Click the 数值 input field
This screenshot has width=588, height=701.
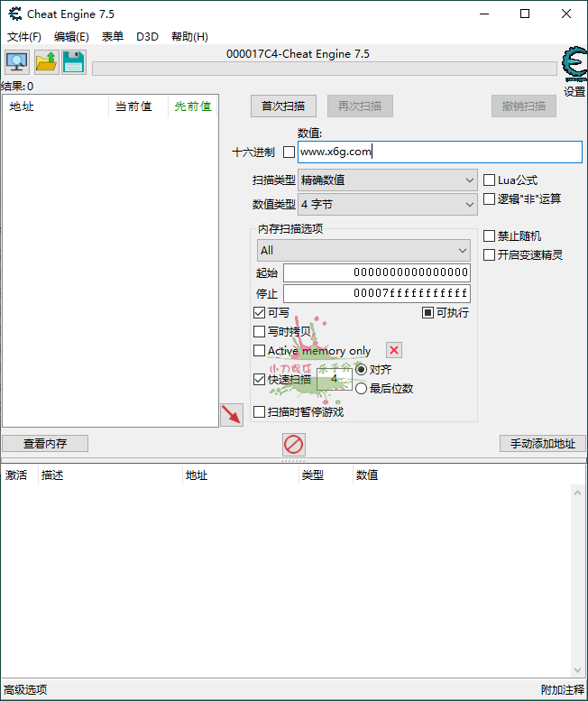coord(440,152)
